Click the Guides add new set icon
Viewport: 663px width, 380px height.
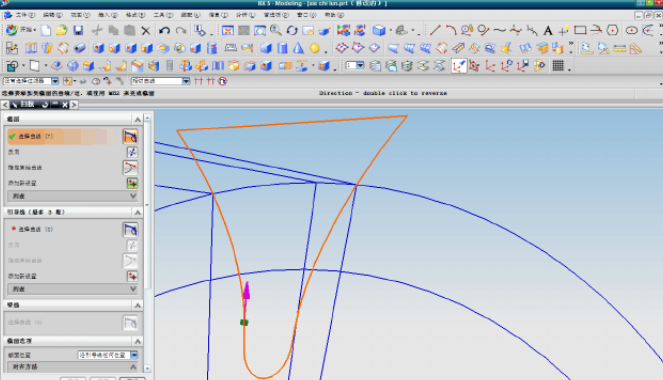pyautogui.click(x=132, y=276)
